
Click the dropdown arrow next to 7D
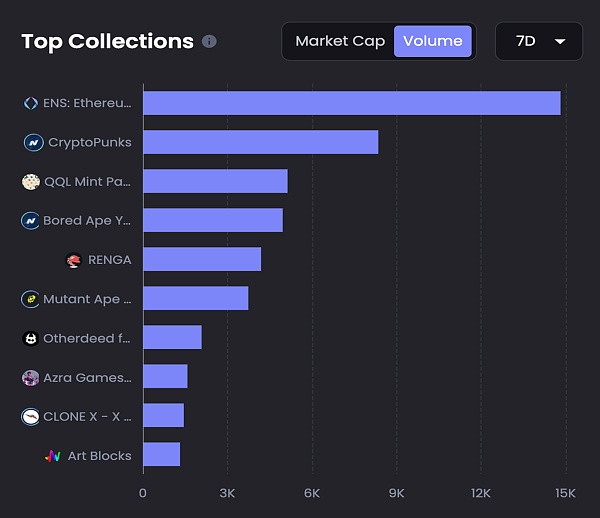click(x=560, y=41)
